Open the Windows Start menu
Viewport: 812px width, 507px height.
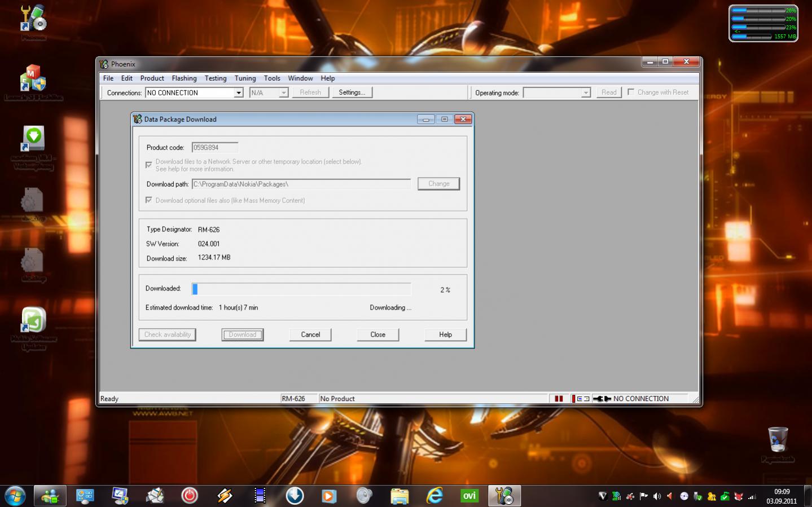tap(15, 496)
